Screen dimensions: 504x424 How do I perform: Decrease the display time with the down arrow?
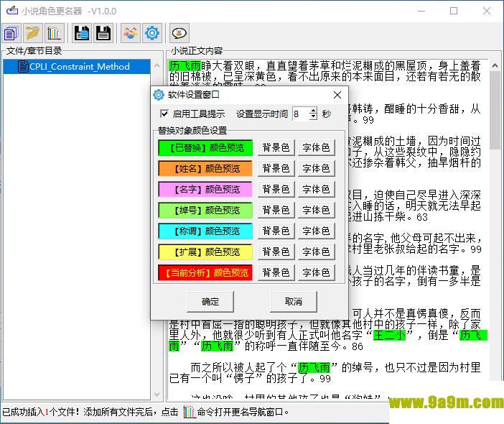(313, 117)
